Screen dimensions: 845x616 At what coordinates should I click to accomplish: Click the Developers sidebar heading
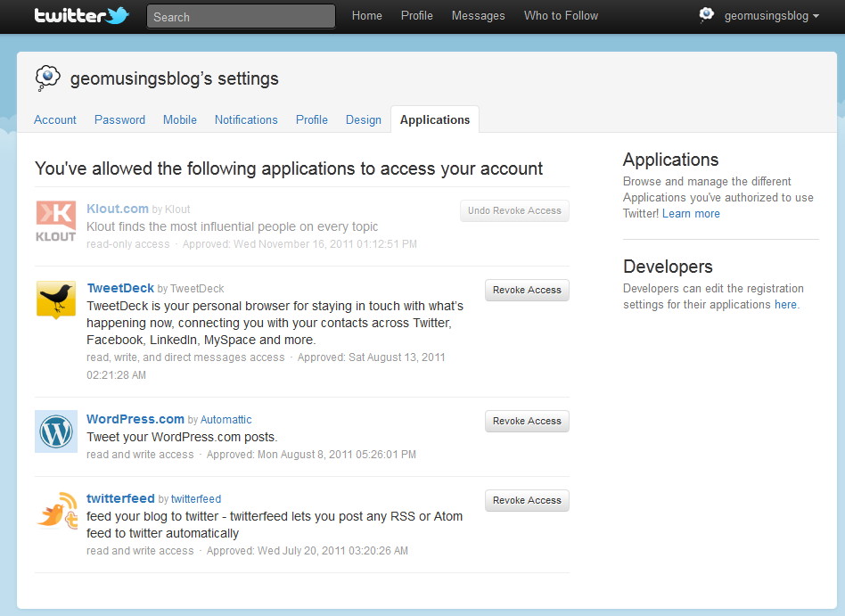(668, 267)
